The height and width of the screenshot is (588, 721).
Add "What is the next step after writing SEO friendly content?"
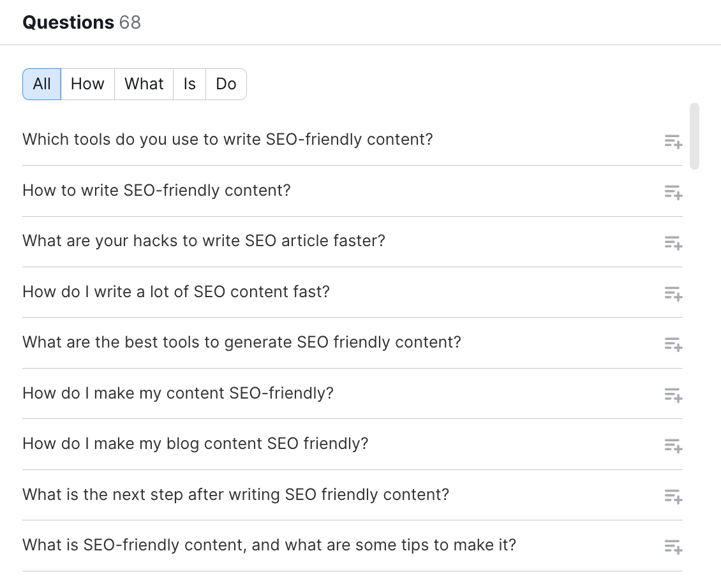(673, 496)
